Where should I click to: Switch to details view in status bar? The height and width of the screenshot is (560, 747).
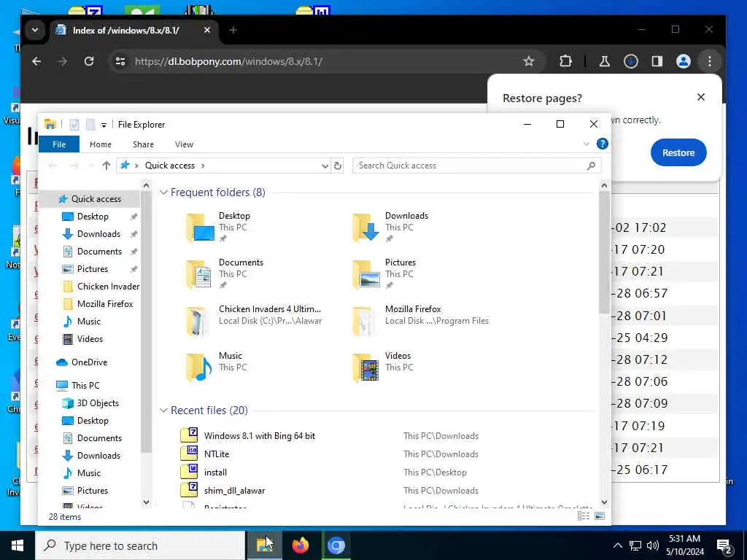583,517
